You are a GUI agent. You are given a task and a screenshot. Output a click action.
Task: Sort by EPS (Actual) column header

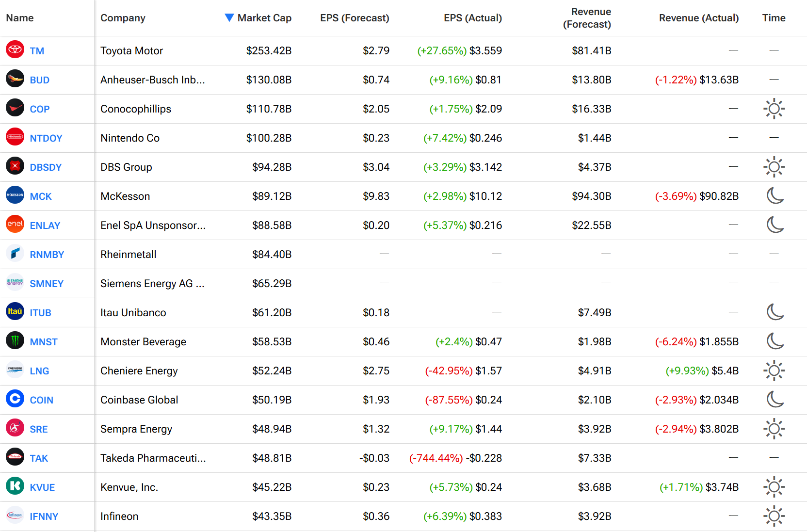pyautogui.click(x=473, y=18)
